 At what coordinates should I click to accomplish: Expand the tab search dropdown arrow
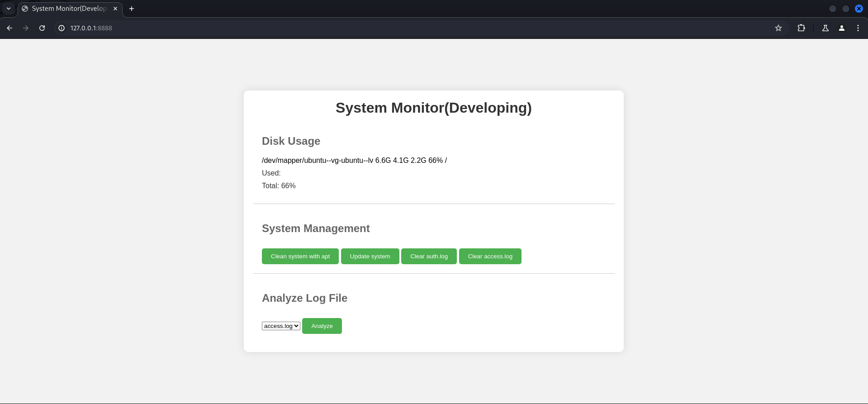pos(9,9)
